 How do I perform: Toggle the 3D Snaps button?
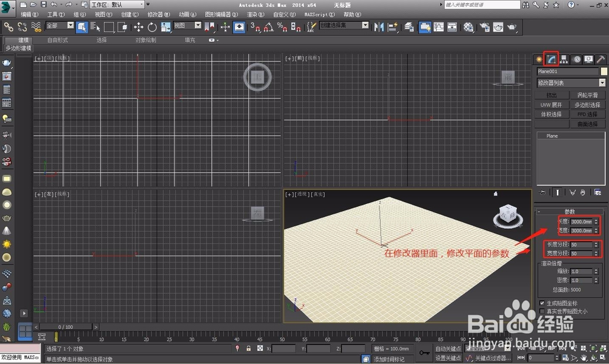(255, 27)
